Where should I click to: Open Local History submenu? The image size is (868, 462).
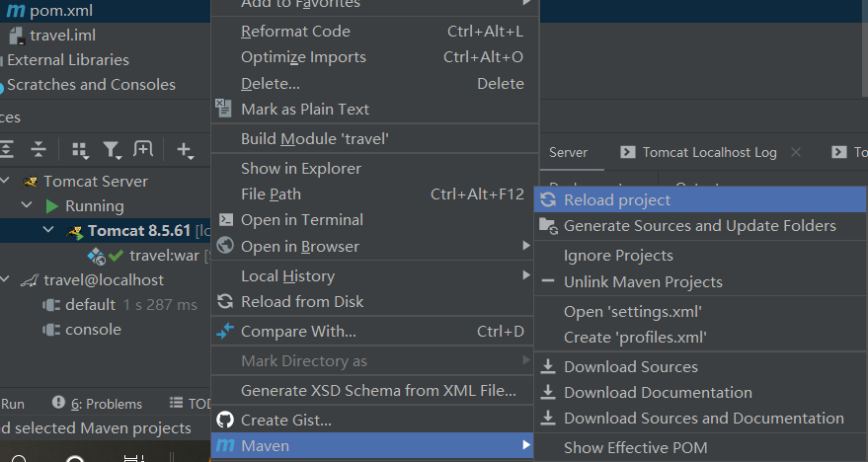(372, 275)
